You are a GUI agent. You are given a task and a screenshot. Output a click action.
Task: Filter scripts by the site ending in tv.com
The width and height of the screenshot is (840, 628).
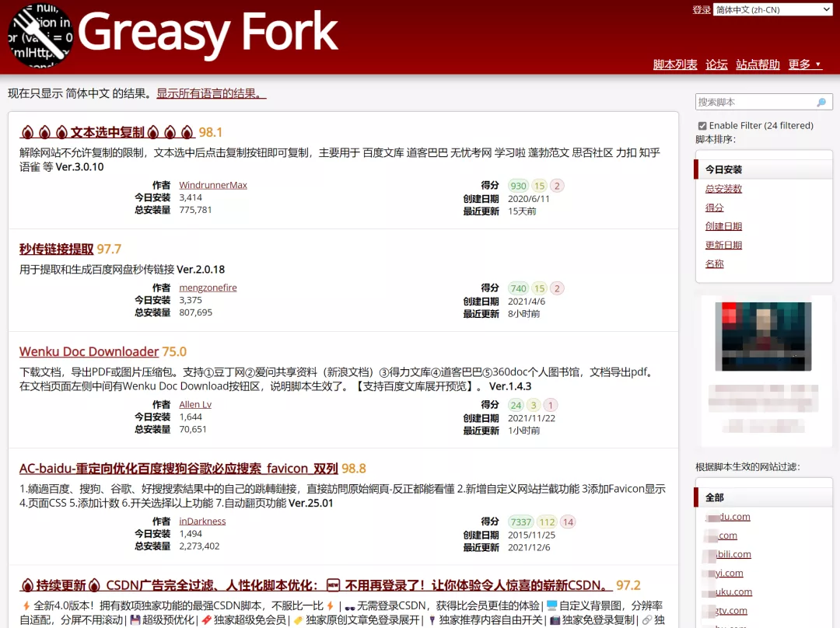click(x=726, y=610)
